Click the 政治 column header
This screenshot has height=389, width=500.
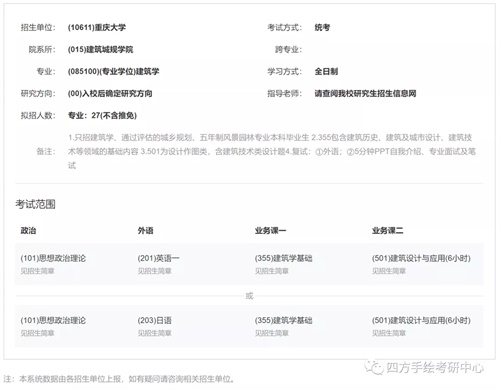click(28, 230)
